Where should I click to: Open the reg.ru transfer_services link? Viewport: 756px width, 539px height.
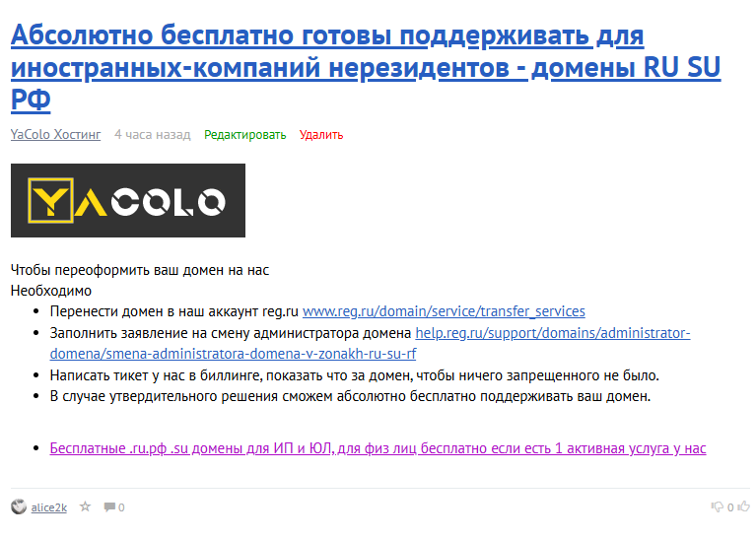[x=443, y=311]
